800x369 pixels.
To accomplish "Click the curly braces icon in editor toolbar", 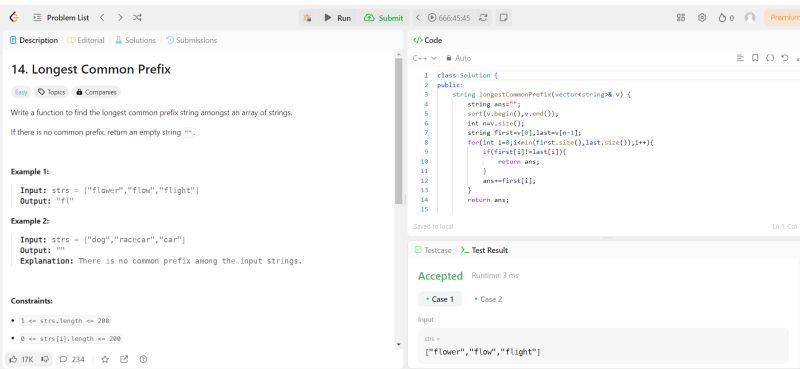I will tap(770, 58).
